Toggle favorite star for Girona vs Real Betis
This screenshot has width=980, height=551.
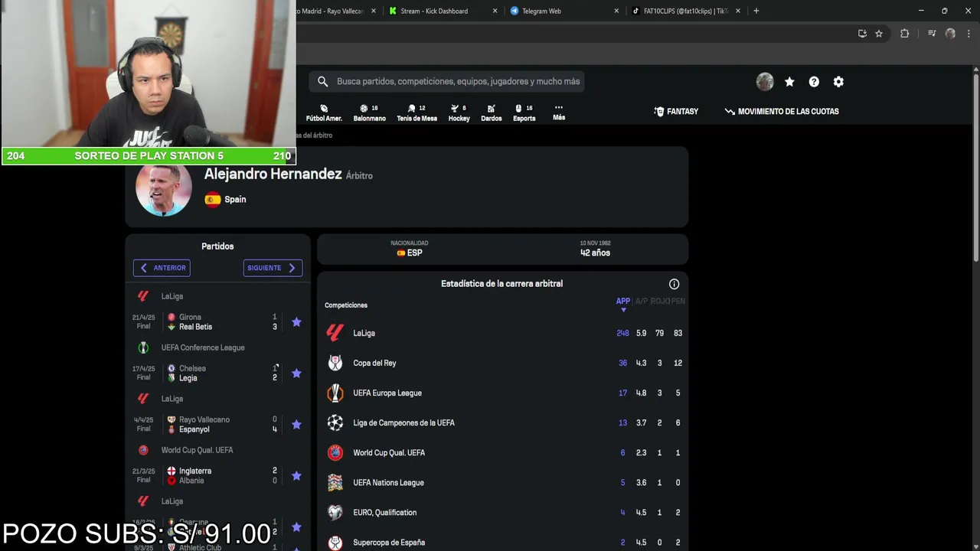(x=296, y=322)
